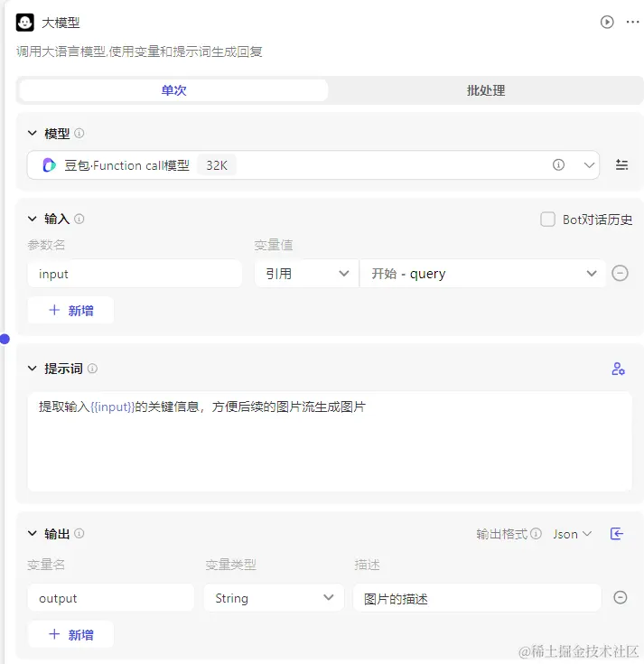Switch to the 批处理 tab
The image size is (644, 664).
pos(486,90)
